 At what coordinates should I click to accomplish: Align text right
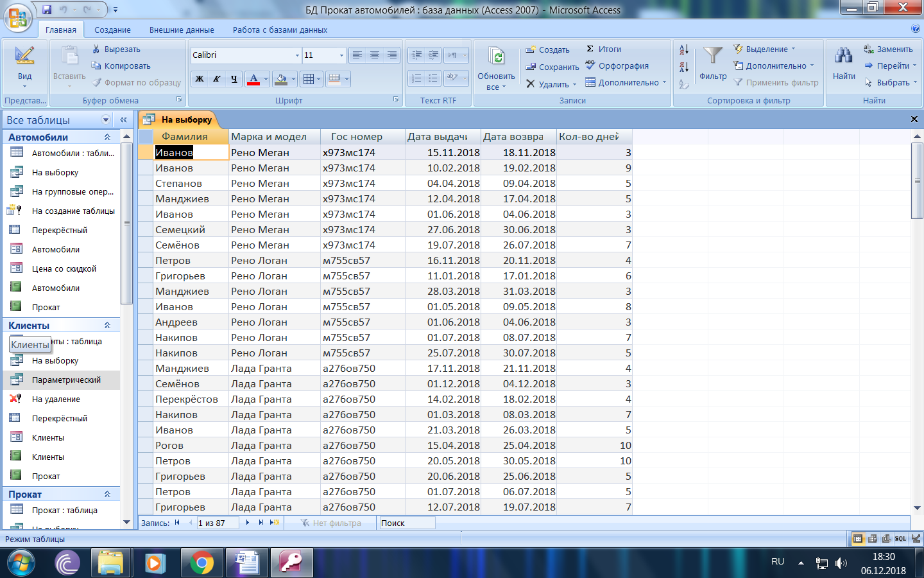click(392, 55)
